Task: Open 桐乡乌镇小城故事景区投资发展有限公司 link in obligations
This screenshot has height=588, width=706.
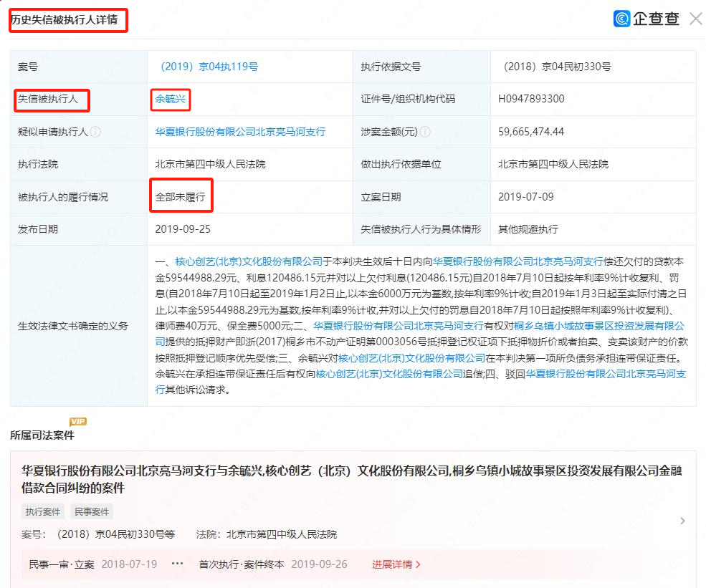Action: 598,326
